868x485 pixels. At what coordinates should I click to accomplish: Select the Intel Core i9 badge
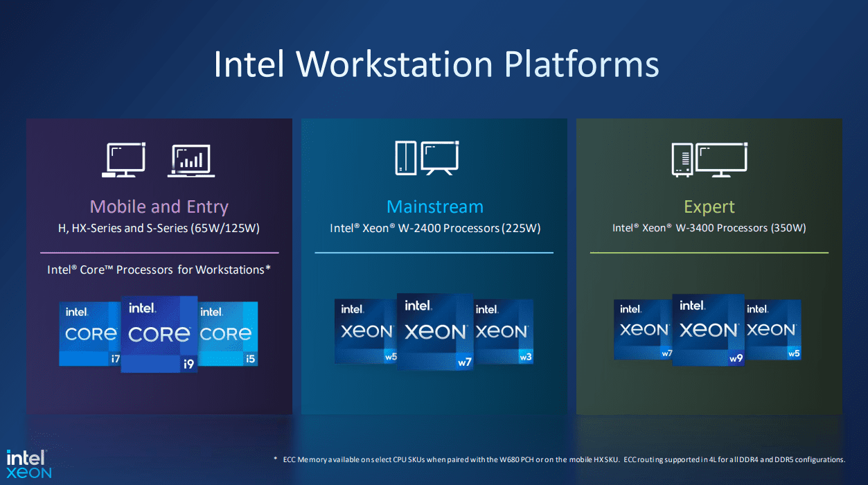tap(159, 335)
